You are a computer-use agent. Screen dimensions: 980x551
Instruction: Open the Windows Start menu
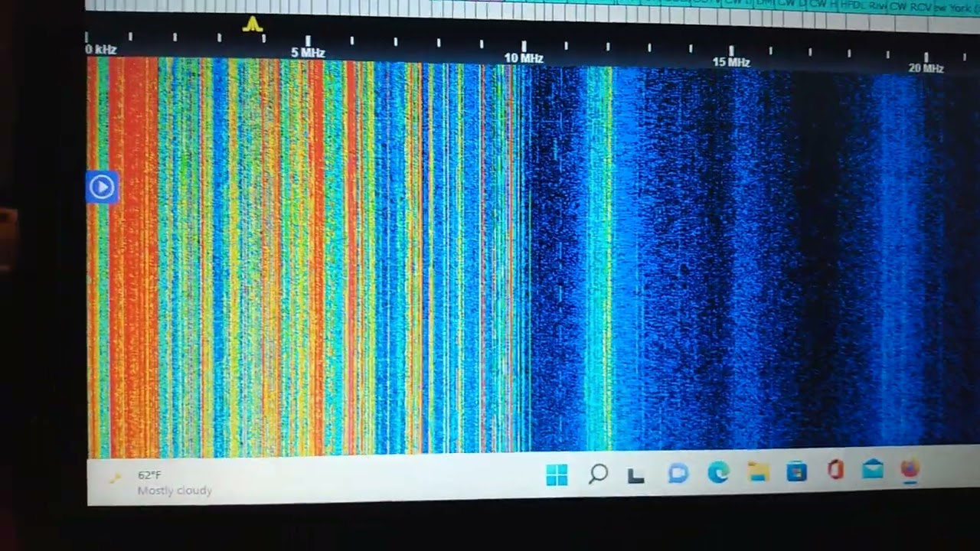coord(557,475)
